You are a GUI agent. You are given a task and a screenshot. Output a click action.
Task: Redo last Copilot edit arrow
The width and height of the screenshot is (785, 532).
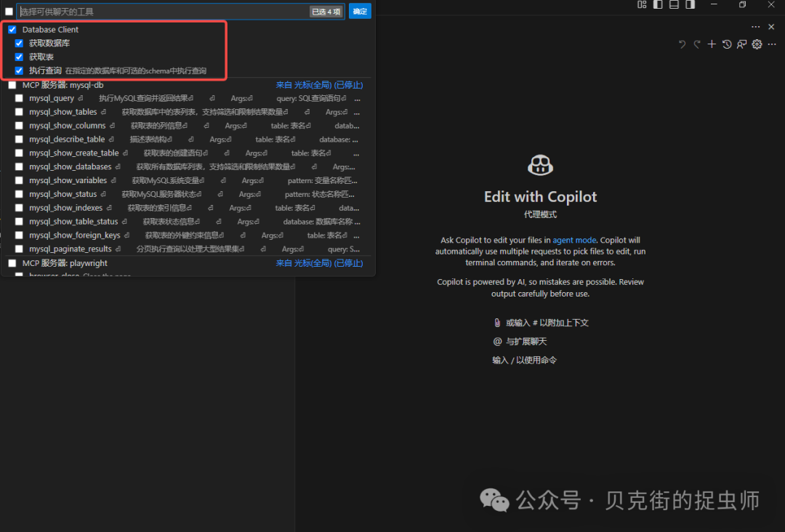pos(697,44)
